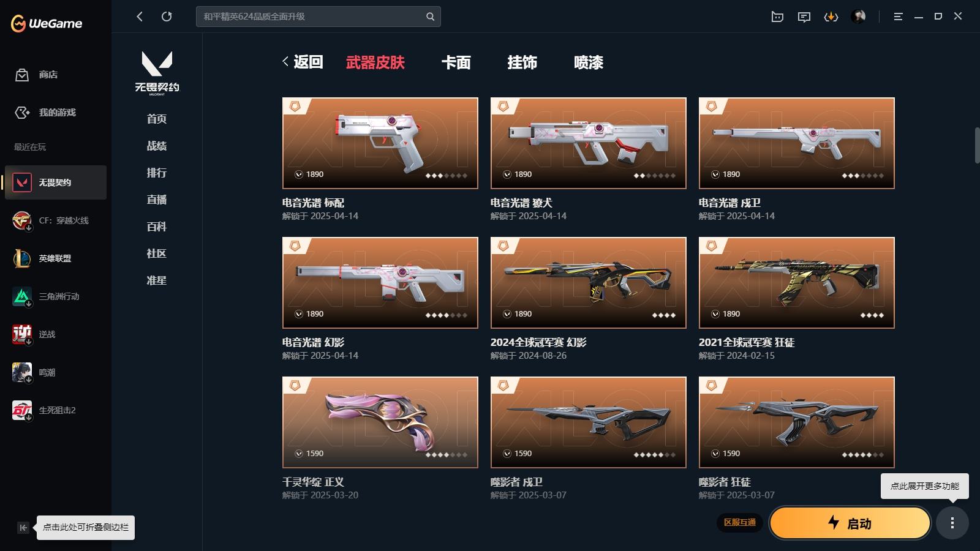
Task: Click the search input field
Action: tap(312, 17)
